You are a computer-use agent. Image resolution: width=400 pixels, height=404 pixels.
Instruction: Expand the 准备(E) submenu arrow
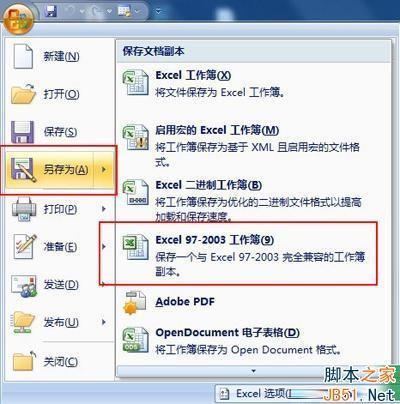tap(104, 246)
